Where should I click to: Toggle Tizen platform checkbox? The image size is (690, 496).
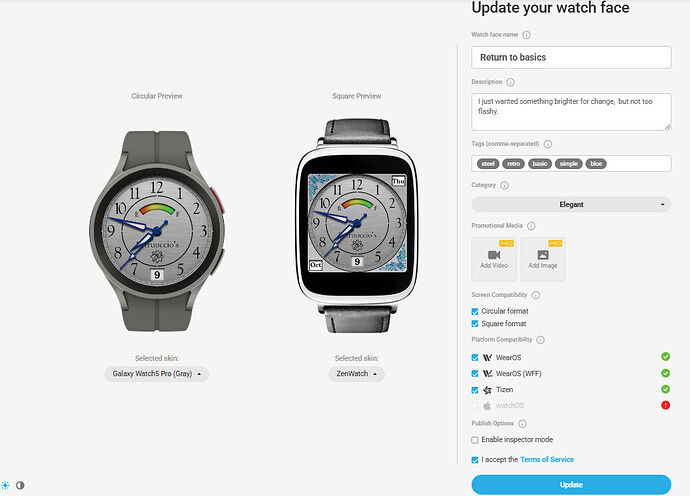475,390
